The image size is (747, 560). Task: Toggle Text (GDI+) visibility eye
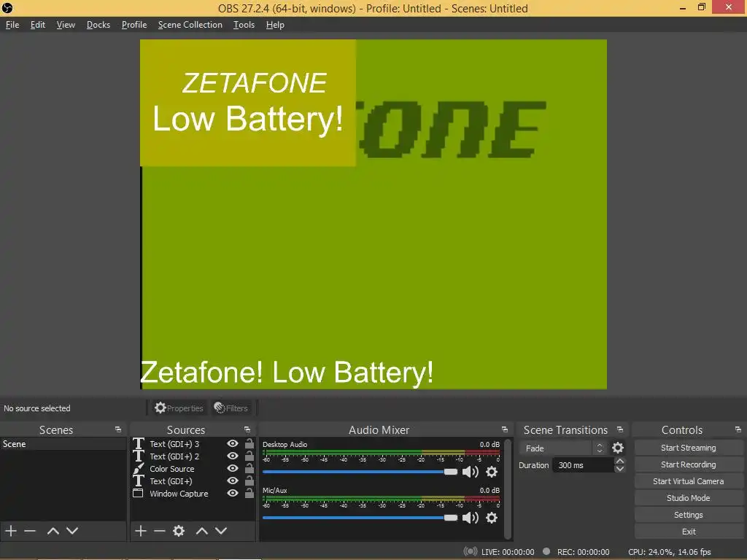pyautogui.click(x=233, y=481)
